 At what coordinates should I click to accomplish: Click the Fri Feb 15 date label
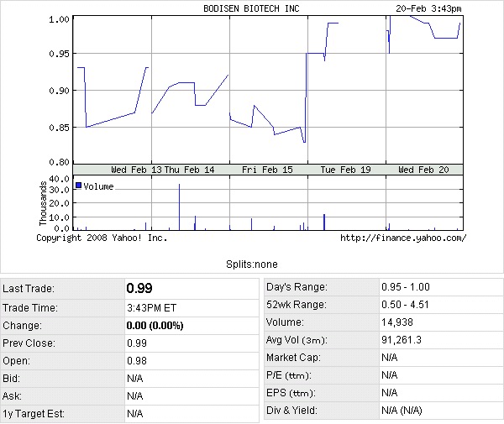pyautogui.click(x=267, y=170)
